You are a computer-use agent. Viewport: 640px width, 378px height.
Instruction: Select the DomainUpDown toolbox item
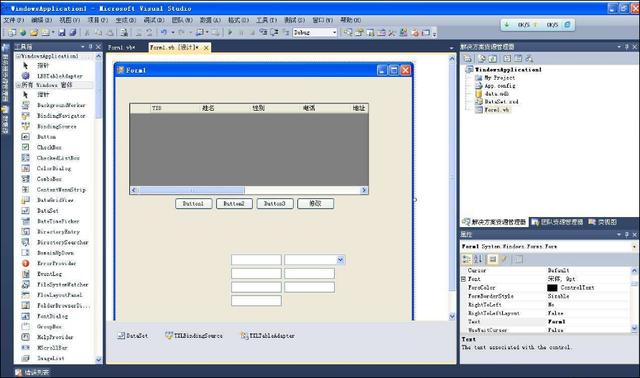point(56,253)
